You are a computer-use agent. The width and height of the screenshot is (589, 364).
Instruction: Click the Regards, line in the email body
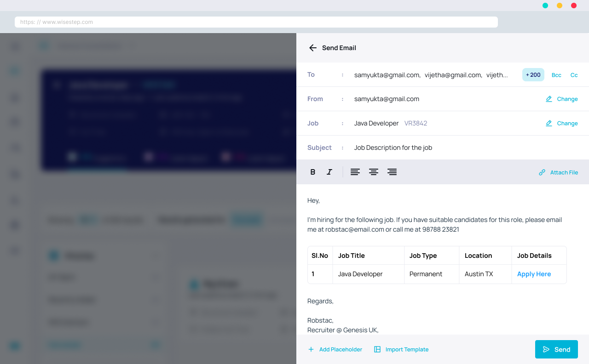coord(320,301)
